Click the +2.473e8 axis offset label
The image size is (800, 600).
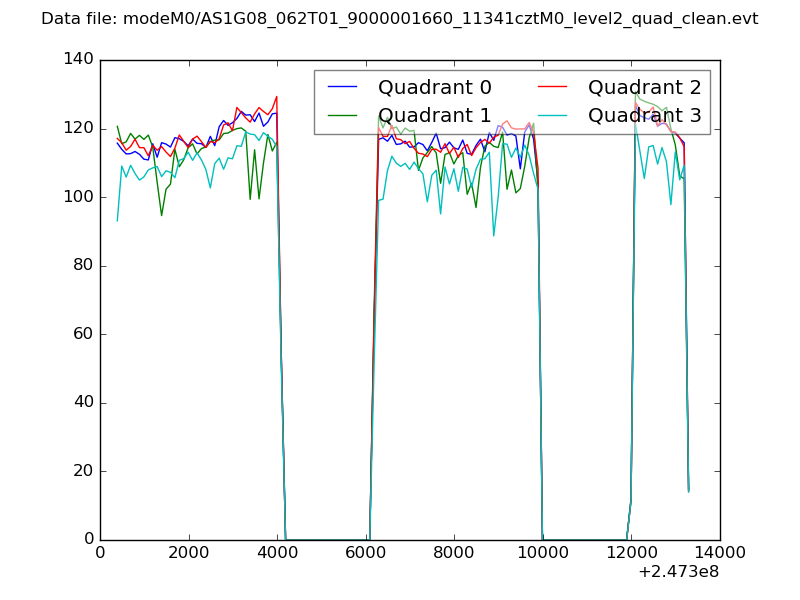click(678, 574)
